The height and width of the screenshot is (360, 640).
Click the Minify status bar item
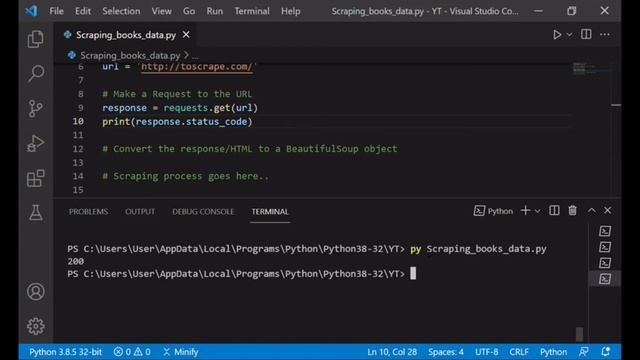click(180, 352)
